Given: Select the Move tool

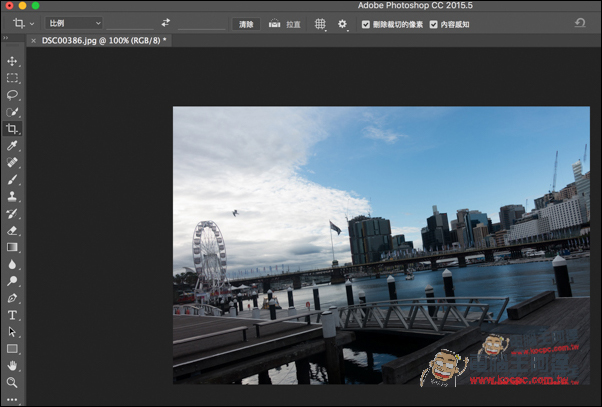Looking at the screenshot, I should (12, 61).
